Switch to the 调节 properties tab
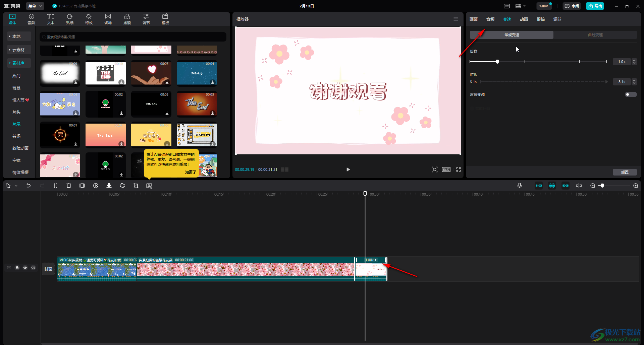 coord(557,19)
